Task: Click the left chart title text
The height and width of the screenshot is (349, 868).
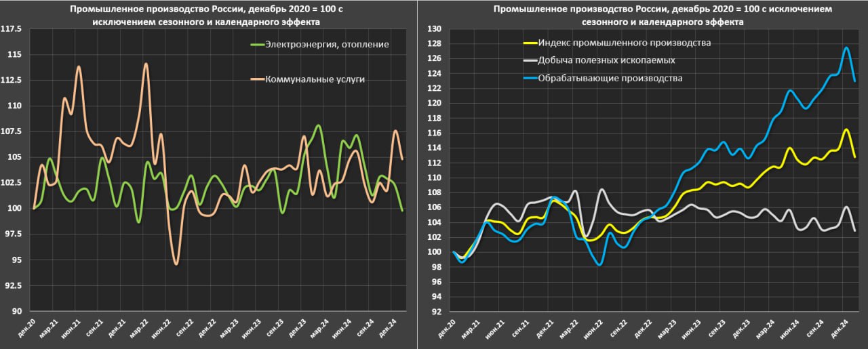Action: (x=206, y=16)
